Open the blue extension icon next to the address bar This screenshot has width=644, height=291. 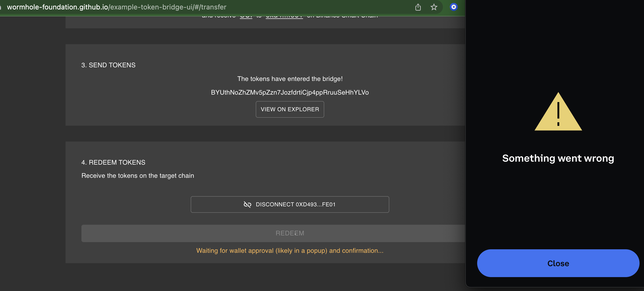click(454, 7)
